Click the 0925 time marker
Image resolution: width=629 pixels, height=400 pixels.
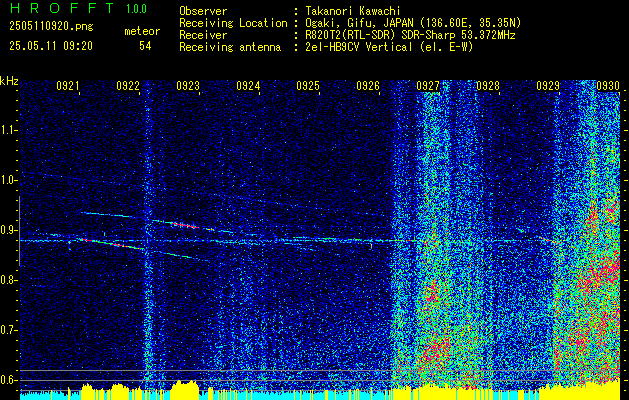(308, 86)
